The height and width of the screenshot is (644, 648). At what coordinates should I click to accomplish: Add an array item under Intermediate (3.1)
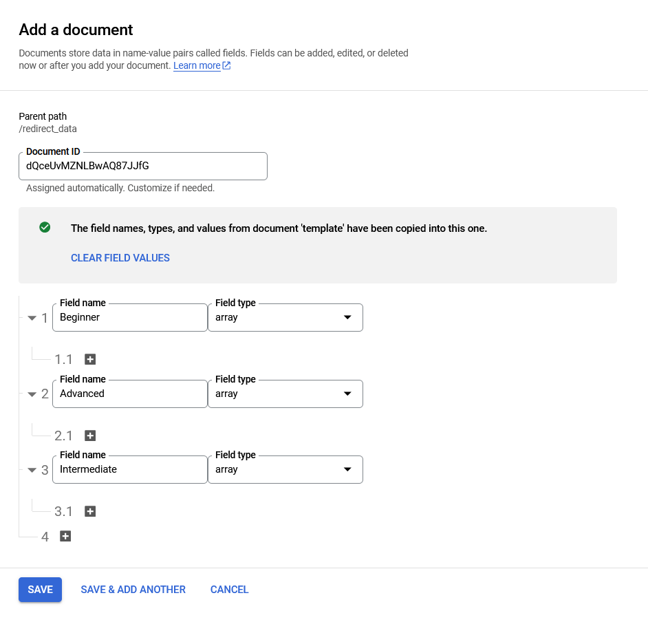point(90,511)
